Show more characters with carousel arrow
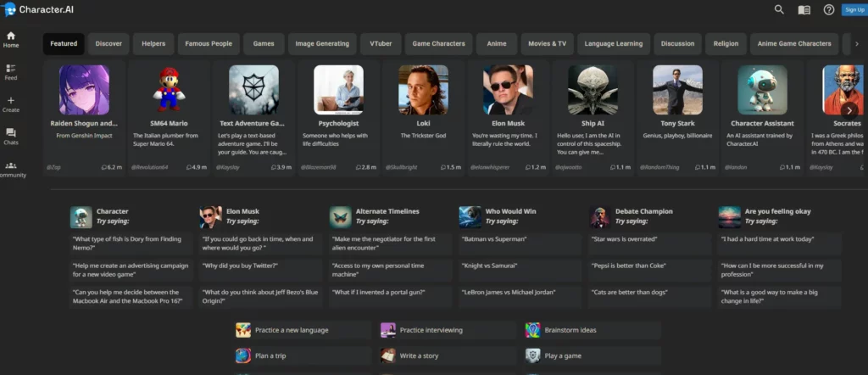Image resolution: width=868 pixels, height=375 pixels. tap(849, 109)
